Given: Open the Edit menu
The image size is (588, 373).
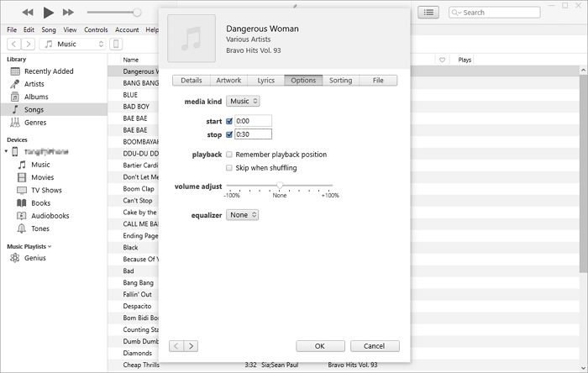Looking at the screenshot, I should point(29,29).
